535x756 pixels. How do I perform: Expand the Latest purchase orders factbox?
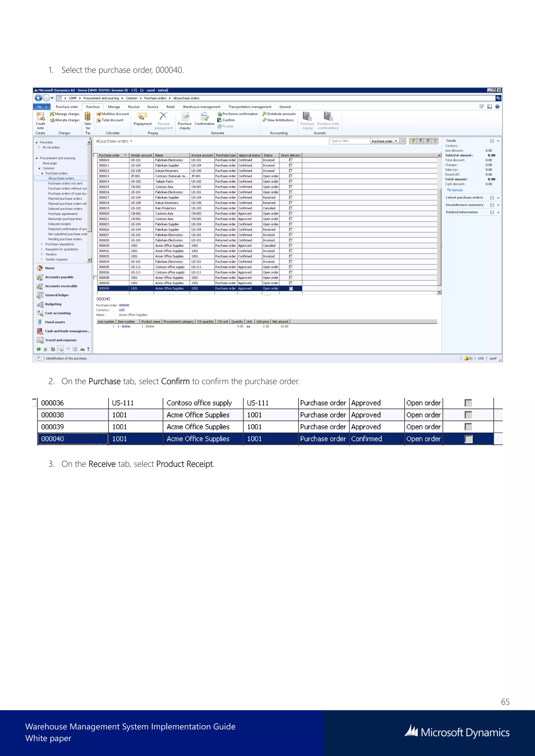(x=498, y=198)
